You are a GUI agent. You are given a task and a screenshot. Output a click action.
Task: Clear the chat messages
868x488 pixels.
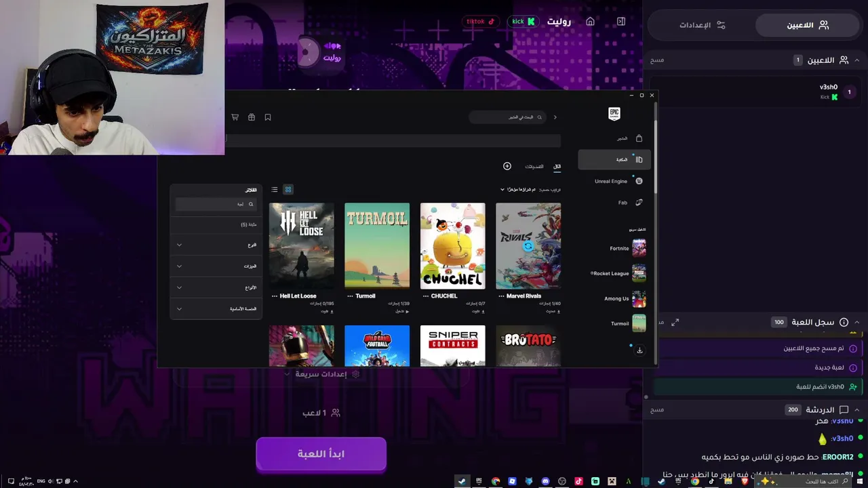(x=657, y=410)
